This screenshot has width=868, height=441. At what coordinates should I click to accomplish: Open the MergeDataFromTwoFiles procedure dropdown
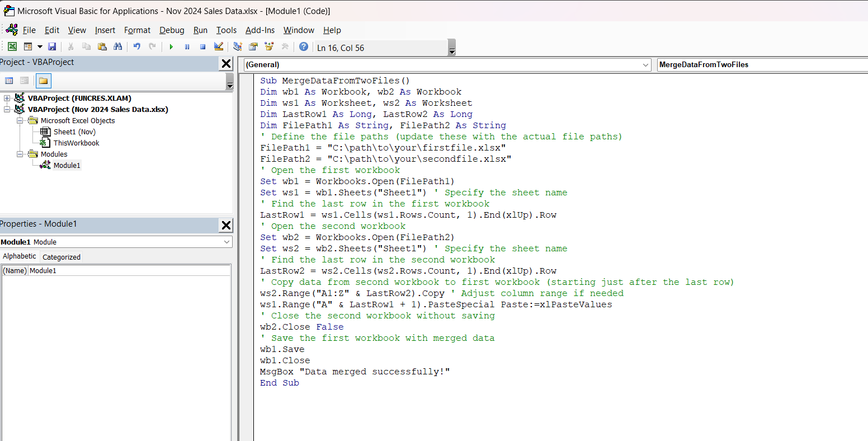(762, 65)
